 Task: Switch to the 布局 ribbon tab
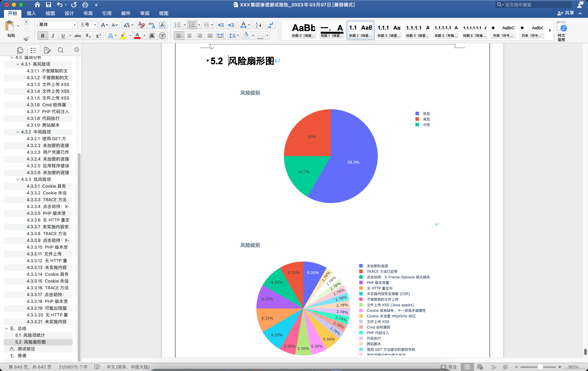[88, 13]
